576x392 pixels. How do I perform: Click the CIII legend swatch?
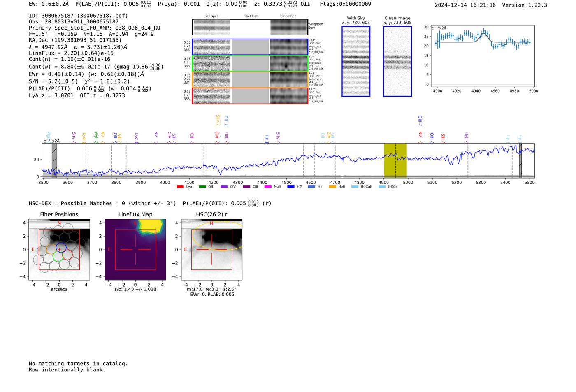point(246,186)
